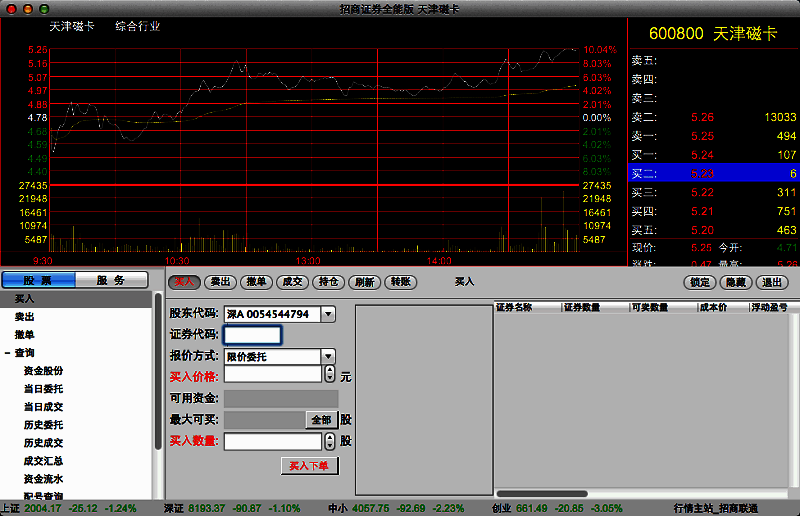Select the 股票 tab
This screenshot has height=516, width=800.
[39, 281]
